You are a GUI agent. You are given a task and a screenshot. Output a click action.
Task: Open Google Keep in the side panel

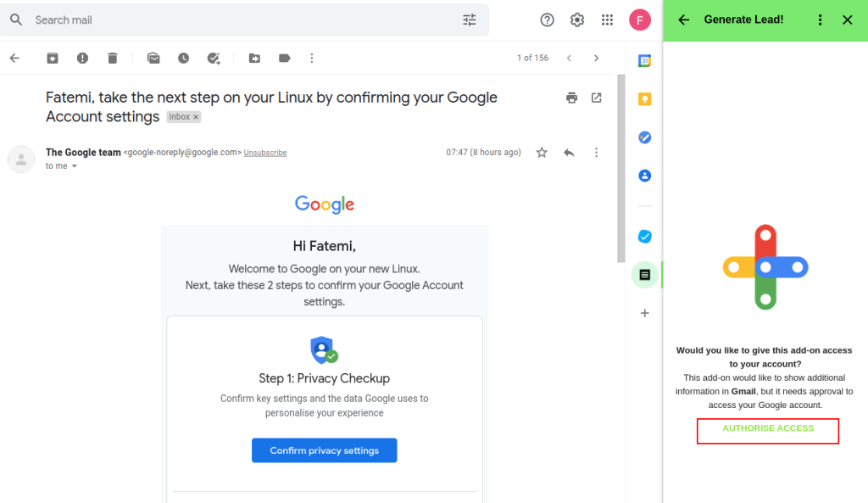coord(644,98)
